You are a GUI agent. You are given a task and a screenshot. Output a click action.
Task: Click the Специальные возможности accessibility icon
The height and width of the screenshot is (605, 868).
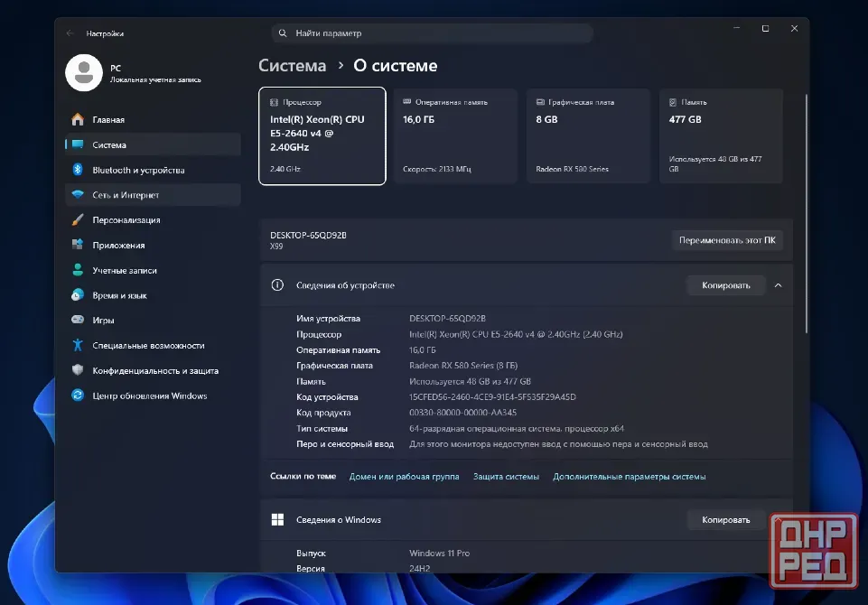pos(78,346)
